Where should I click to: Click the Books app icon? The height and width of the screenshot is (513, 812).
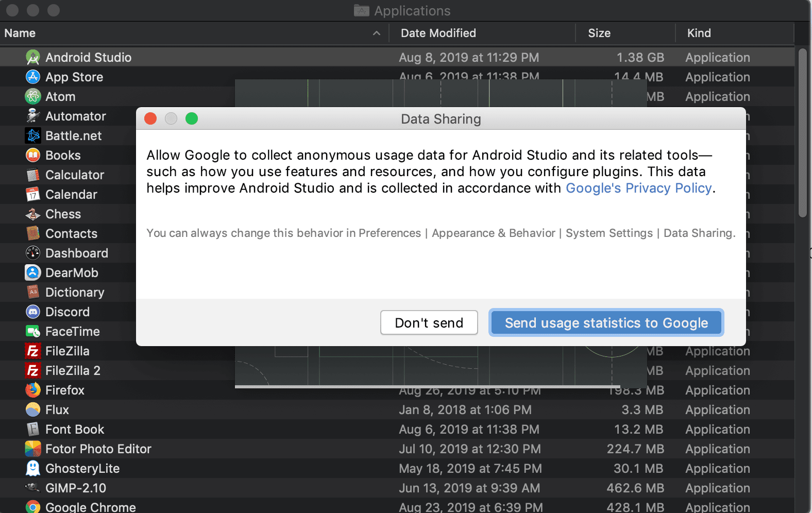coord(33,155)
